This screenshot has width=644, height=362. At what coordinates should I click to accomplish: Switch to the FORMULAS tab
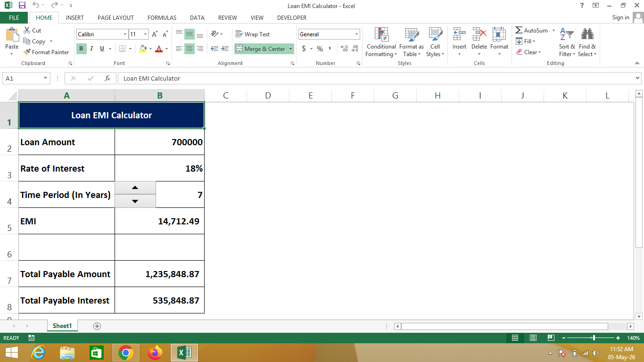(162, 17)
